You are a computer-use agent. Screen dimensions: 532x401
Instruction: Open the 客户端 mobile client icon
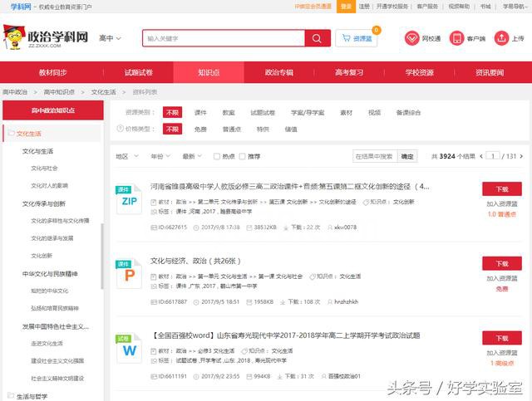457,38
